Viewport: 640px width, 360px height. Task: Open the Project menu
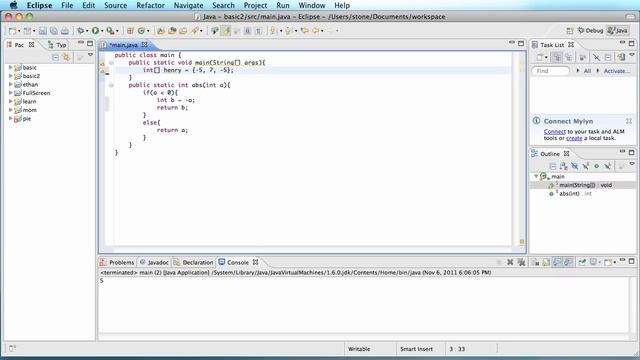[x=255, y=5]
